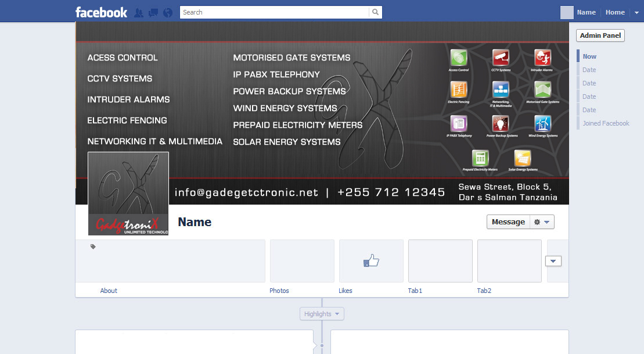Click Networking IT & Multimedia blue icon

point(501,89)
